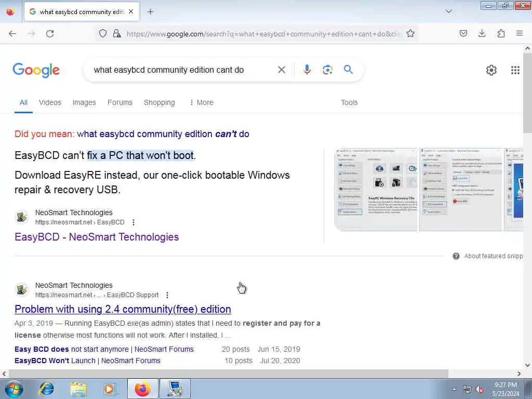Screen dimensions: 532x399
Task: Click About featured snippets help
Action: [x=488, y=256]
